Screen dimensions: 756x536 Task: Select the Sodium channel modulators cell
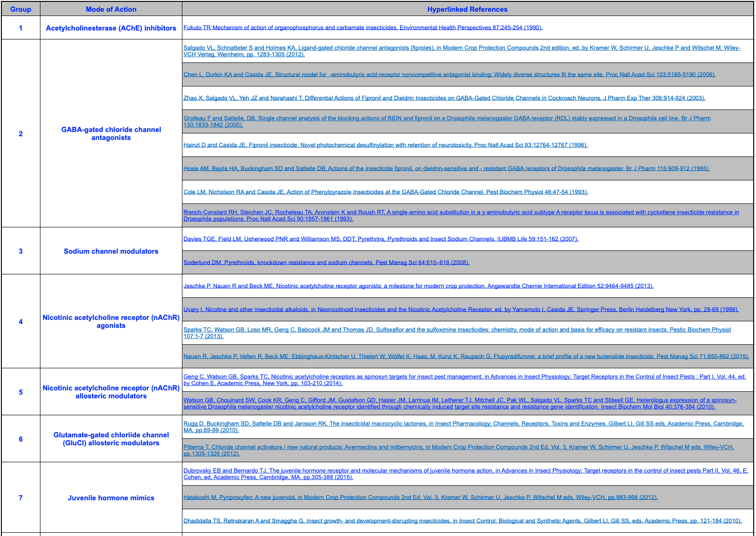click(111, 251)
